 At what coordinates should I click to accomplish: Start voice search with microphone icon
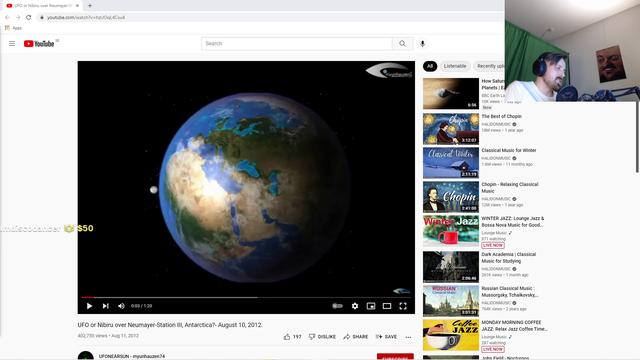(422, 44)
